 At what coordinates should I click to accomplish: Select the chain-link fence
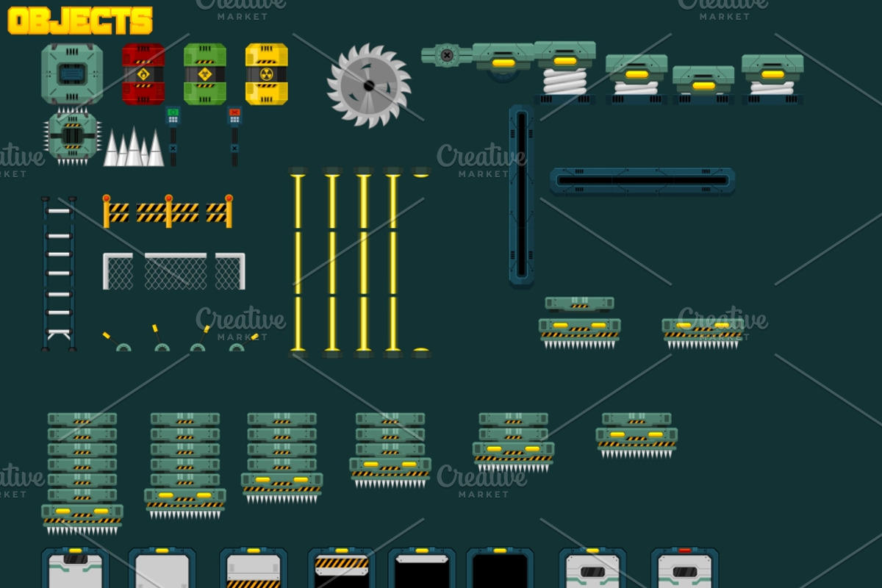click(x=174, y=271)
